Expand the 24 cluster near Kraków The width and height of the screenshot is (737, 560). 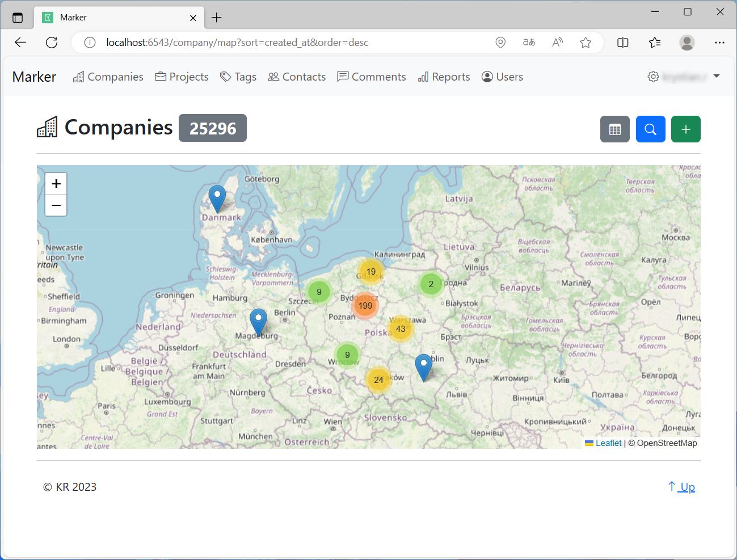(x=378, y=380)
